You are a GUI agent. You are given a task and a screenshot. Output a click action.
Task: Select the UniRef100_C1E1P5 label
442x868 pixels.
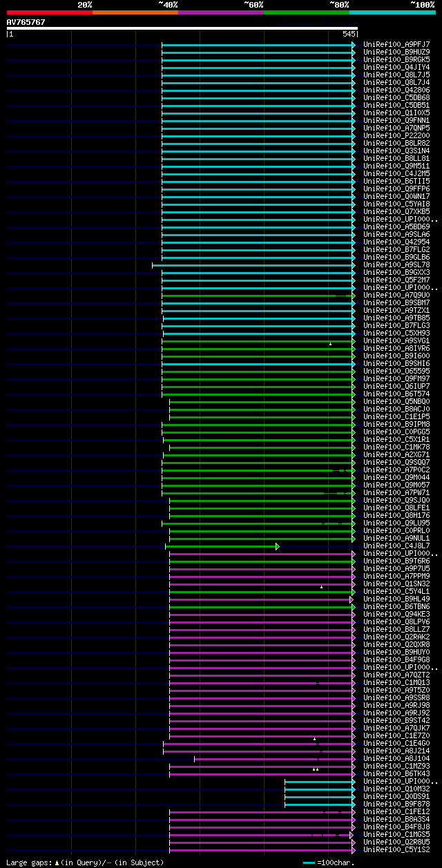click(x=396, y=416)
